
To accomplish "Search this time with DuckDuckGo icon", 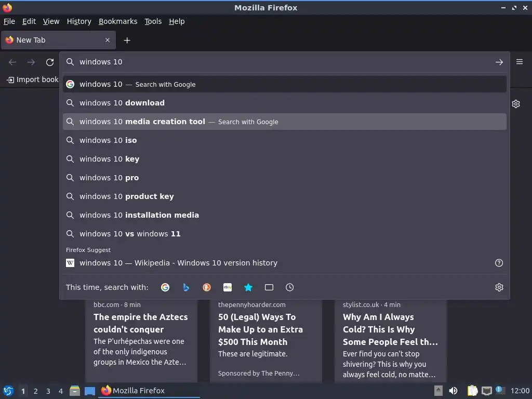I will pyautogui.click(x=207, y=287).
